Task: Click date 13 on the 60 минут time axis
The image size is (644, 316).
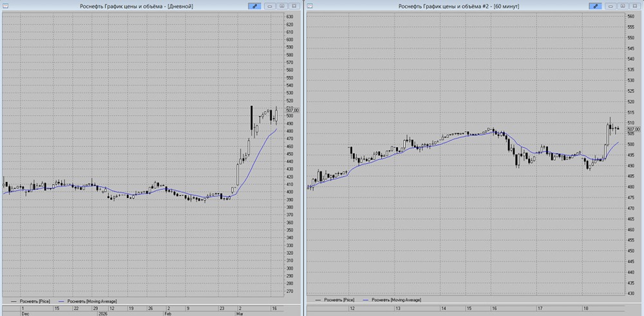Action: pyautogui.click(x=397, y=308)
